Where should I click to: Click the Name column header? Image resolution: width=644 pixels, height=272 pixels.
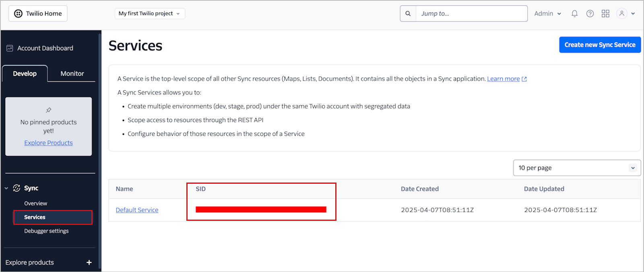(x=124, y=189)
